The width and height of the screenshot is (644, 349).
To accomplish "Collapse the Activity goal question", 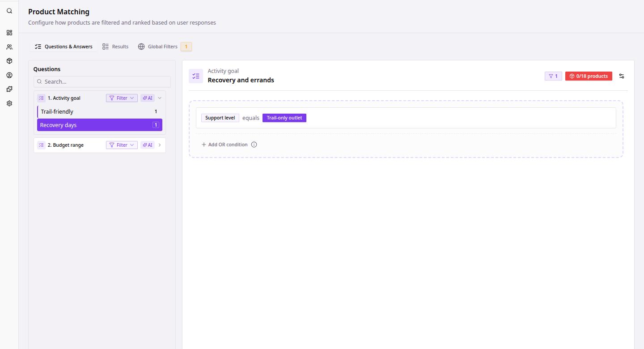I will 160,98.
